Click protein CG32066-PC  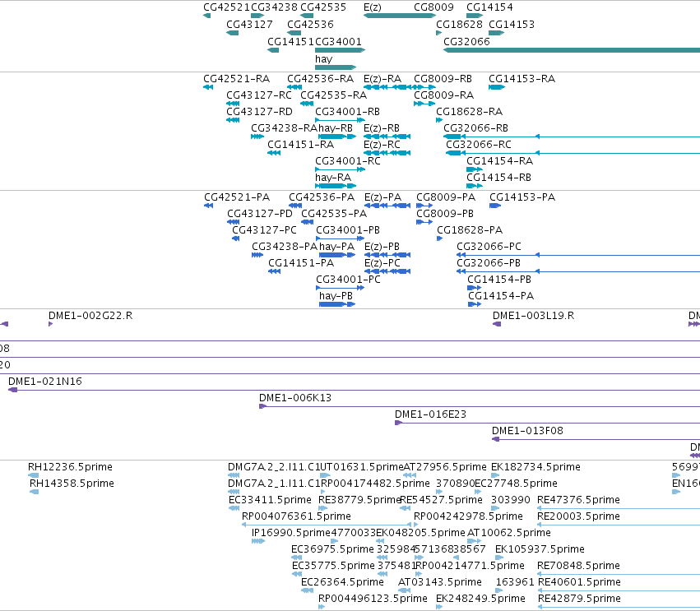[x=489, y=248]
